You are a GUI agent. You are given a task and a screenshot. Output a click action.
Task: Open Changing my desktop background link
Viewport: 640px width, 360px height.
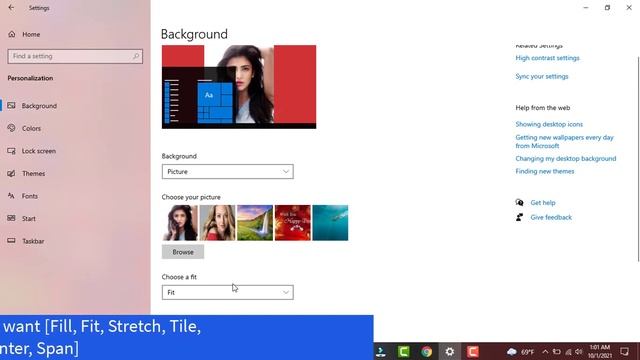coord(566,158)
